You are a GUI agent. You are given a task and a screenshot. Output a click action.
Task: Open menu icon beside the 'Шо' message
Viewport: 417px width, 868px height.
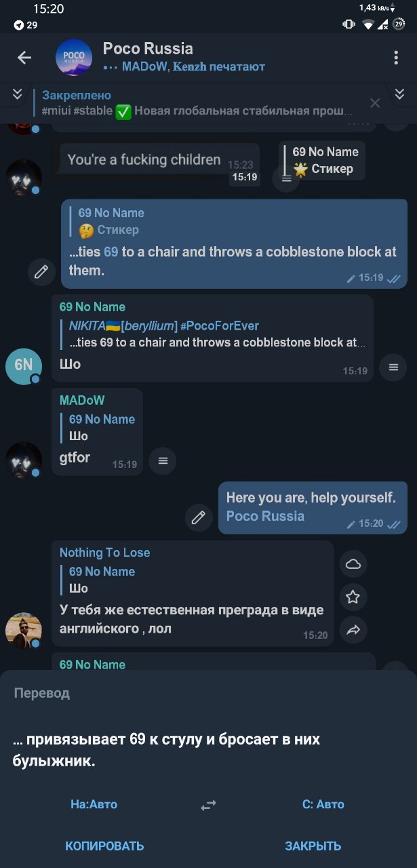click(x=393, y=368)
